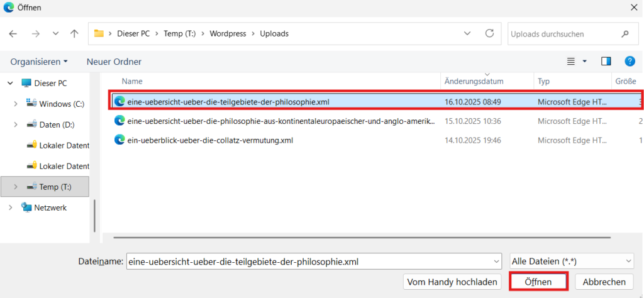Viewport: 644px width, 298px height.
Task: Click the horizontal scrollbar in file list
Action: 362,237
